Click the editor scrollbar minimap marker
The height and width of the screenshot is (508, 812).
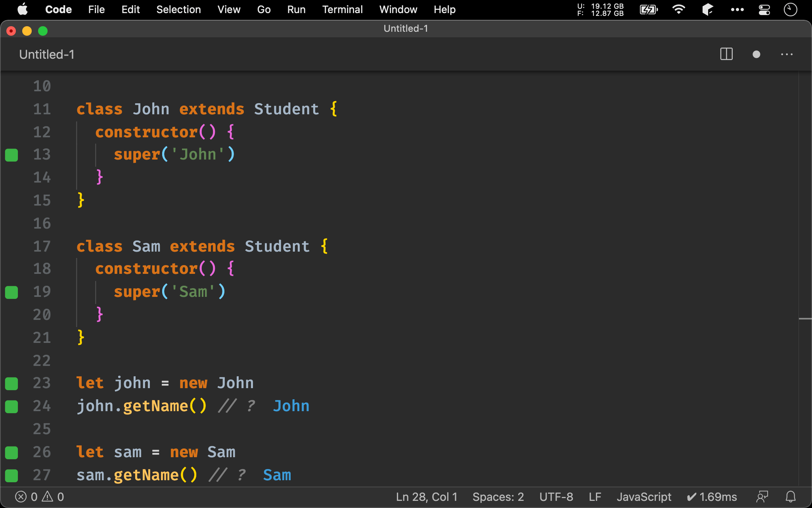[x=805, y=318]
